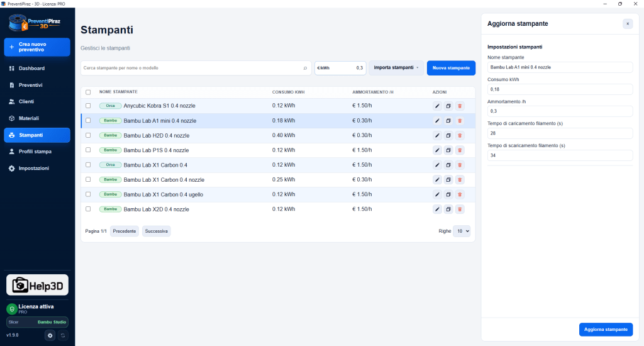
Task: Check the Anycubic Kobra S1 row checkbox
Action: (x=88, y=106)
